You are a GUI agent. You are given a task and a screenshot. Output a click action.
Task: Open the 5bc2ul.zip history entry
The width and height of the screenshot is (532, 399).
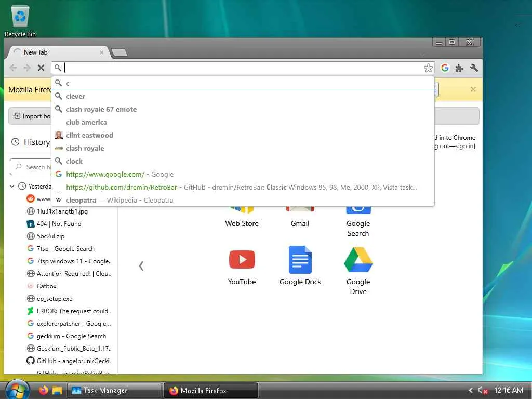tap(46, 236)
